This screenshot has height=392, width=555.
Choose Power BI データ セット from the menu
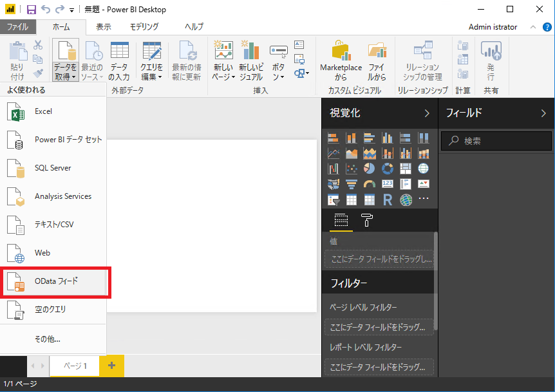53,140
